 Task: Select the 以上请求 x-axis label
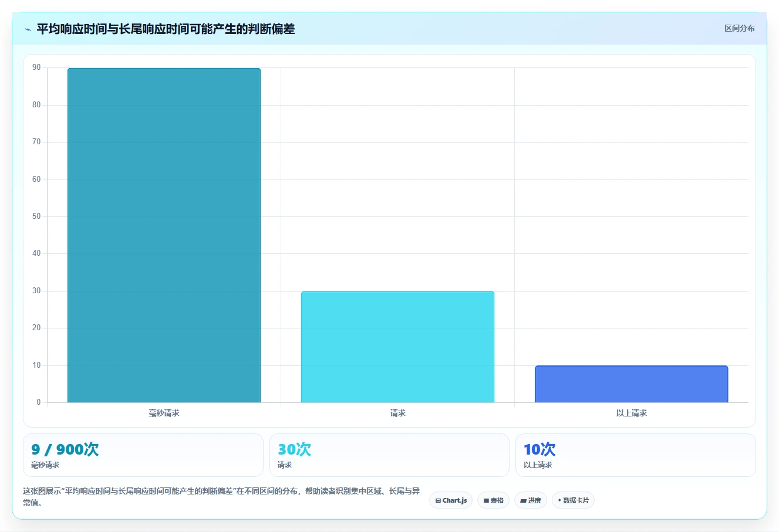tap(631, 413)
